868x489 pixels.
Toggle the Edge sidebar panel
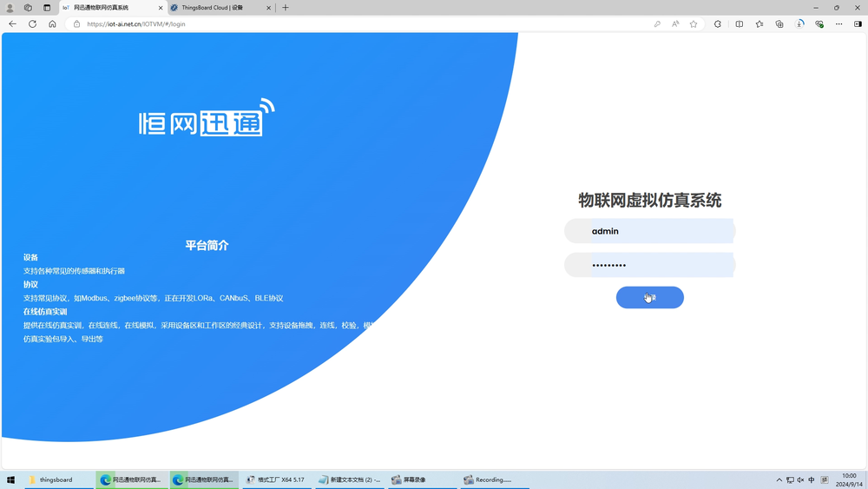coord(858,24)
